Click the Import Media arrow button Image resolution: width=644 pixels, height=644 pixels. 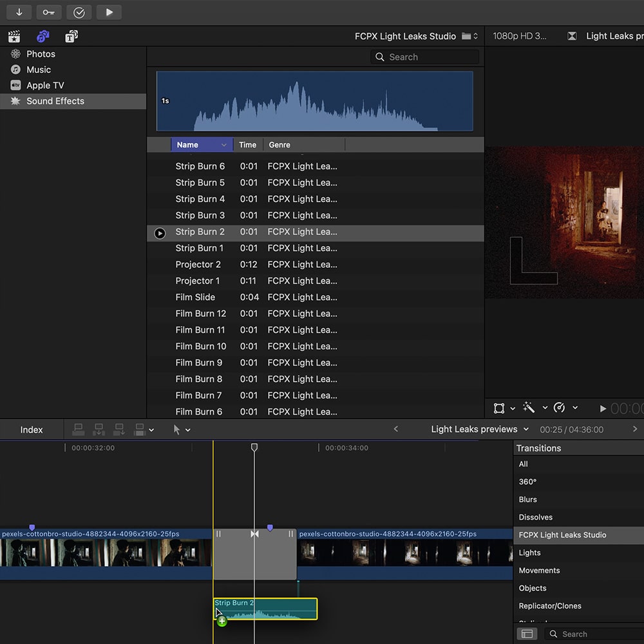point(19,12)
